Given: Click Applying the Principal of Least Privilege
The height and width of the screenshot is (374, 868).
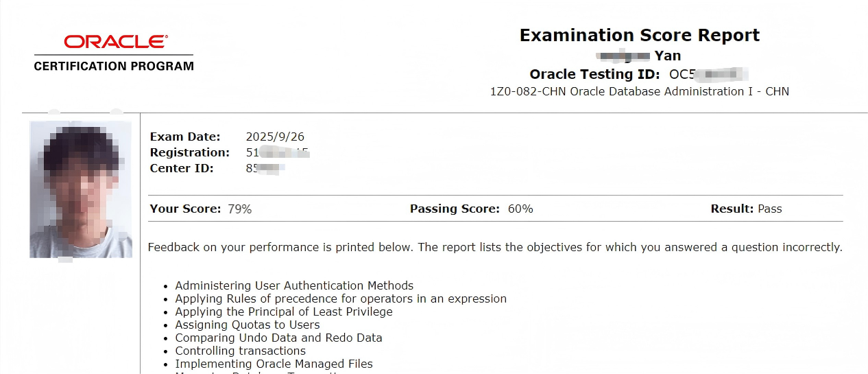Looking at the screenshot, I should pyautogui.click(x=284, y=312).
